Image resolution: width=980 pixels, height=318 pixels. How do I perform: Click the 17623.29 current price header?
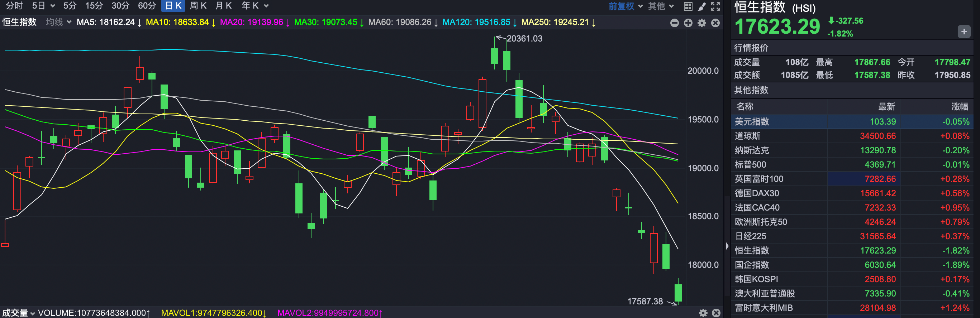pos(777,26)
